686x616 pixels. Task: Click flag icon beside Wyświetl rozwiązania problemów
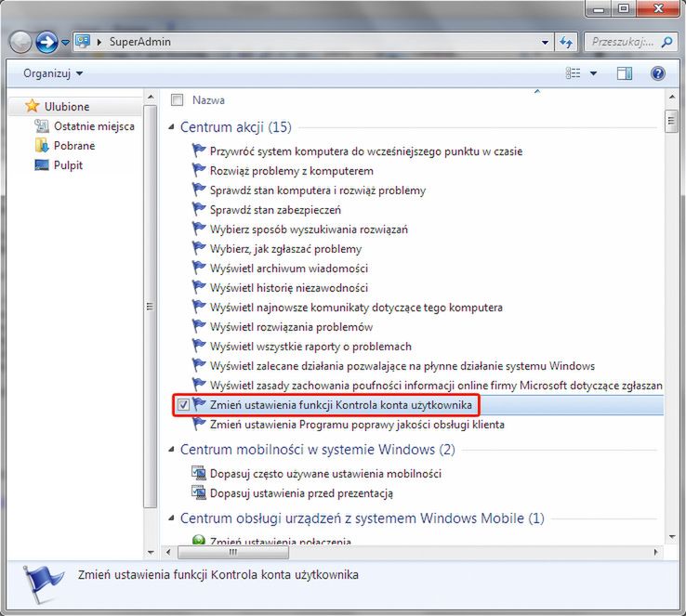(x=199, y=326)
